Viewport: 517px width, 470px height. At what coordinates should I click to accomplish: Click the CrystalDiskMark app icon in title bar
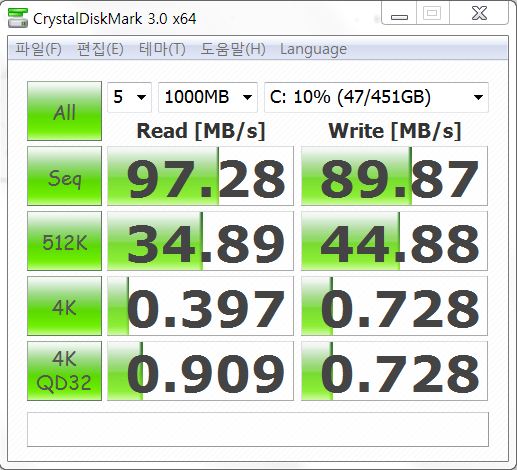point(18,18)
